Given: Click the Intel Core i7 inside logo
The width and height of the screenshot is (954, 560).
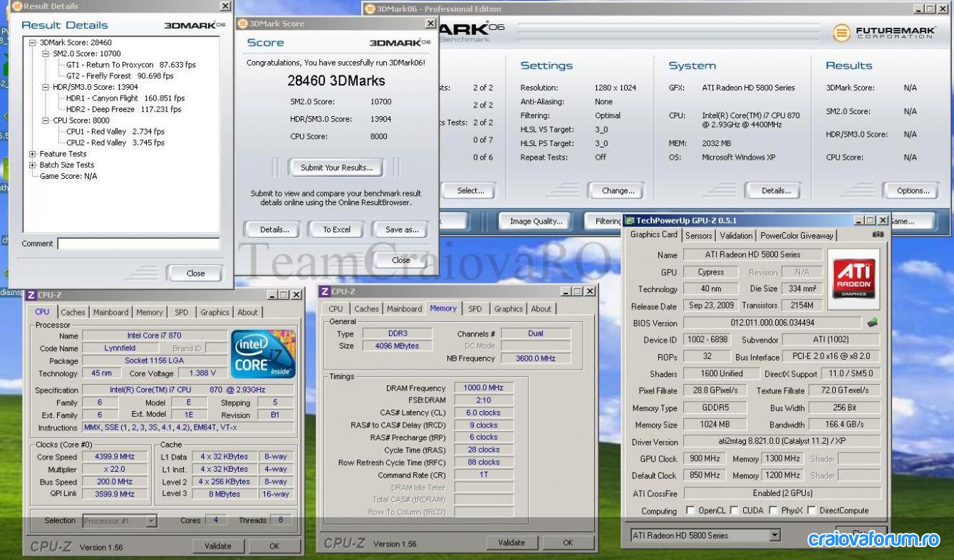Looking at the screenshot, I should [264, 353].
